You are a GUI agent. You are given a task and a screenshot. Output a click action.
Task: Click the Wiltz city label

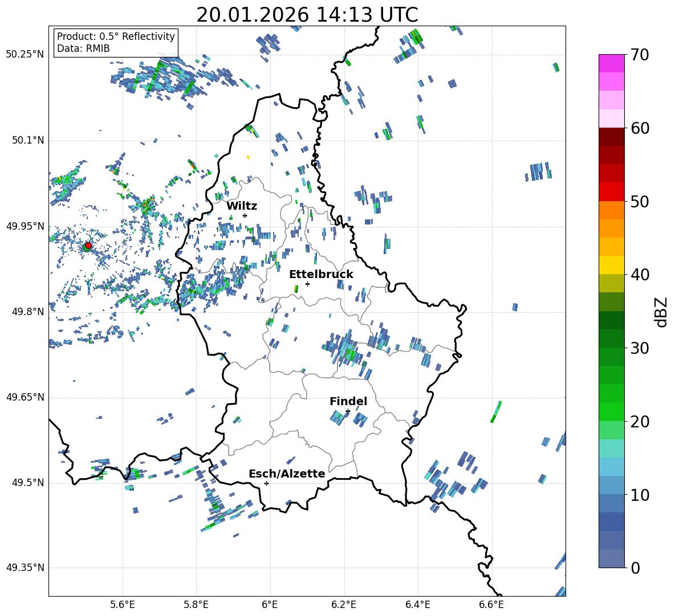click(242, 206)
